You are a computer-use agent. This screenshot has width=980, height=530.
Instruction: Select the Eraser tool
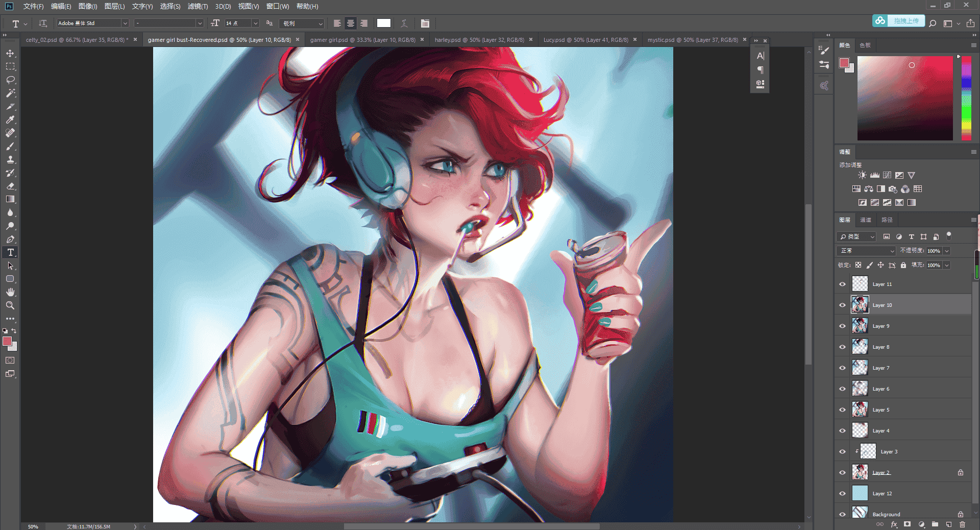[10, 186]
